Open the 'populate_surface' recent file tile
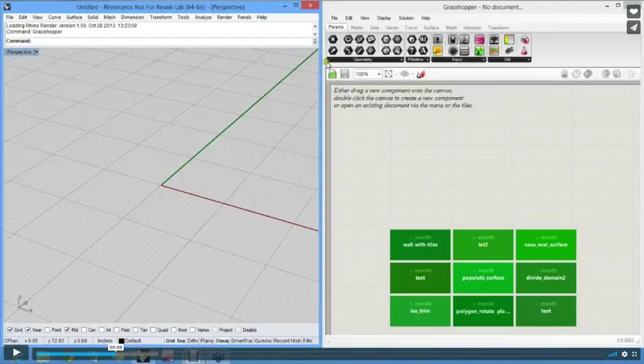The width and height of the screenshot is (644, 364). [483, 278]
